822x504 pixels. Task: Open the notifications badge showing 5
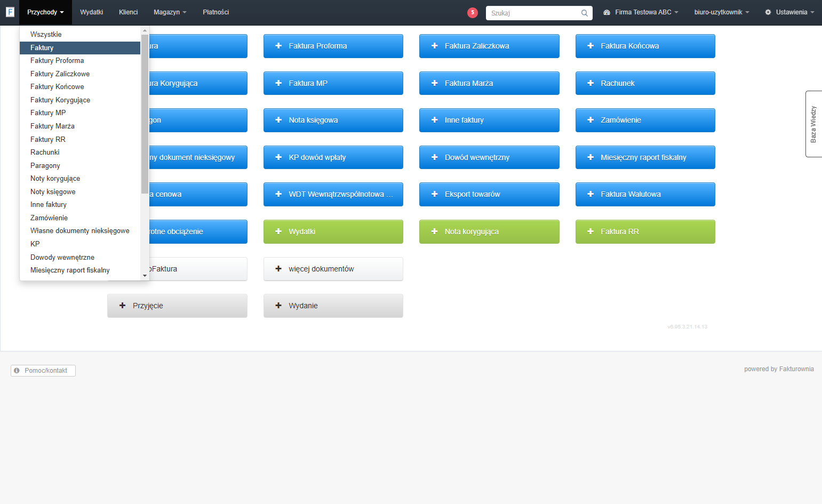click(x=473, y=13)
